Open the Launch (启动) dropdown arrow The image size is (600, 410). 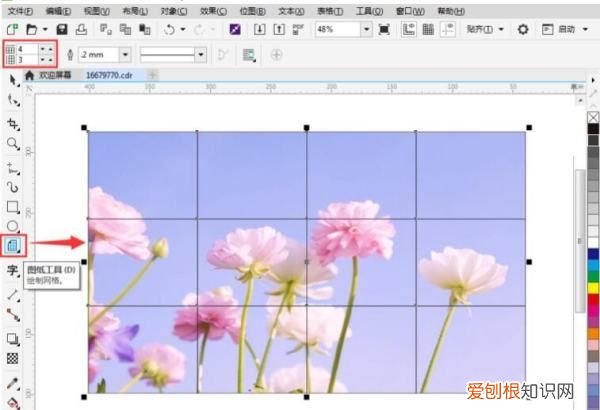pos(585,29)
